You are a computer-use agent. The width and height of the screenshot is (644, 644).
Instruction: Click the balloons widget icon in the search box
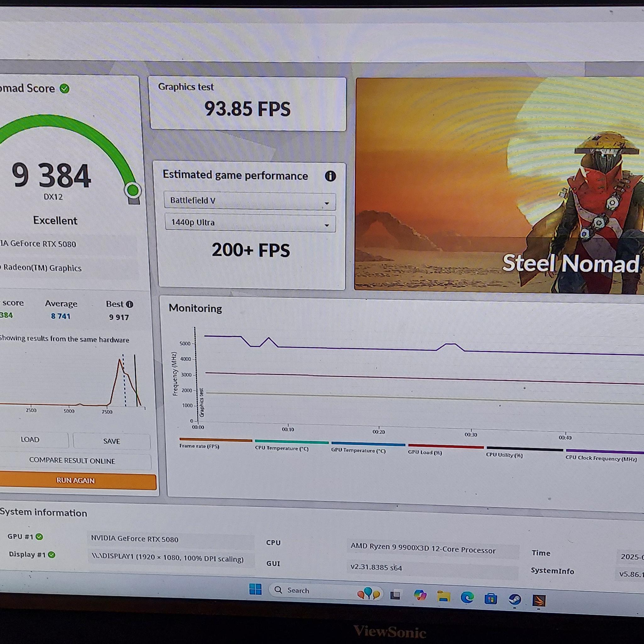click(x=368, y=594)
